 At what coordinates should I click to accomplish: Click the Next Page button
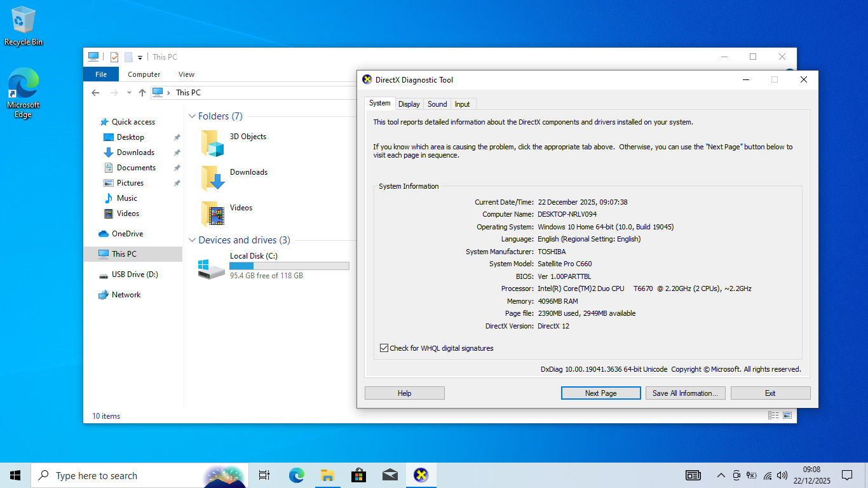pos(600,393)
